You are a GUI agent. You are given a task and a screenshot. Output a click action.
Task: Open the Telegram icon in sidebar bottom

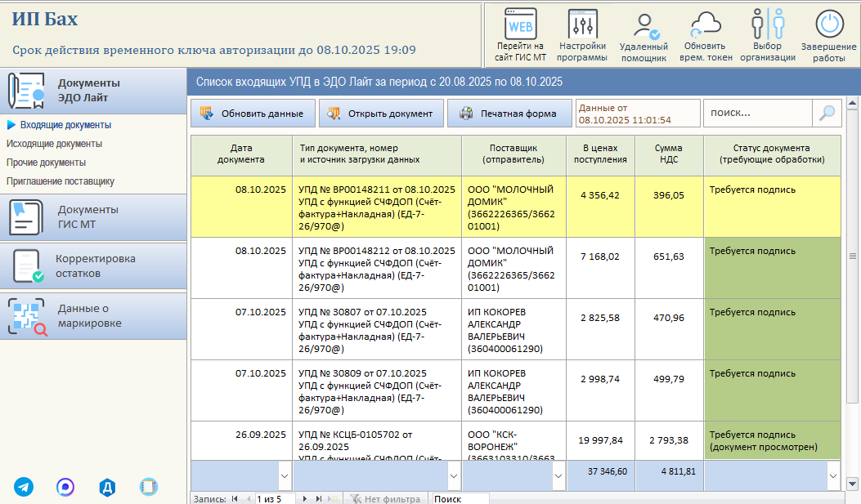(x=24, y=487)
